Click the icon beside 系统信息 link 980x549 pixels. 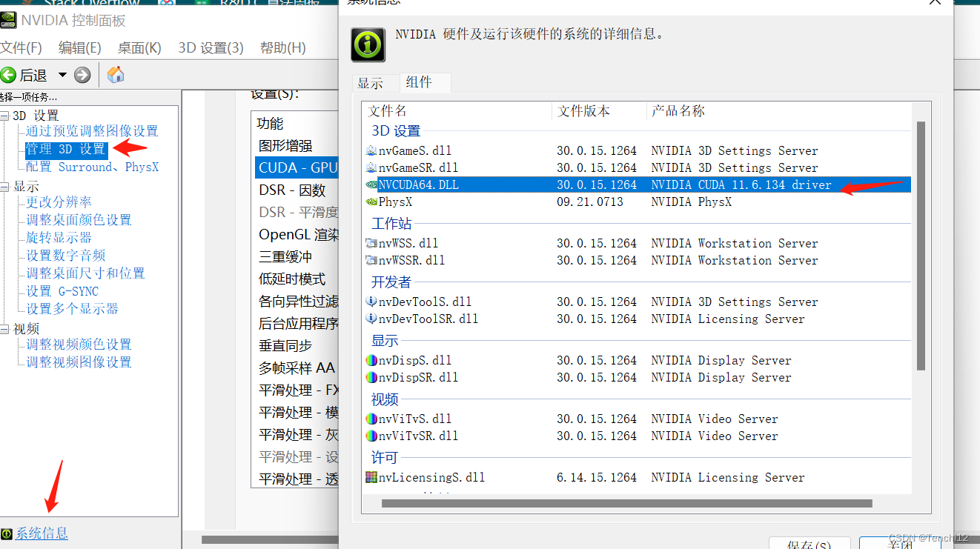[7, 533]
